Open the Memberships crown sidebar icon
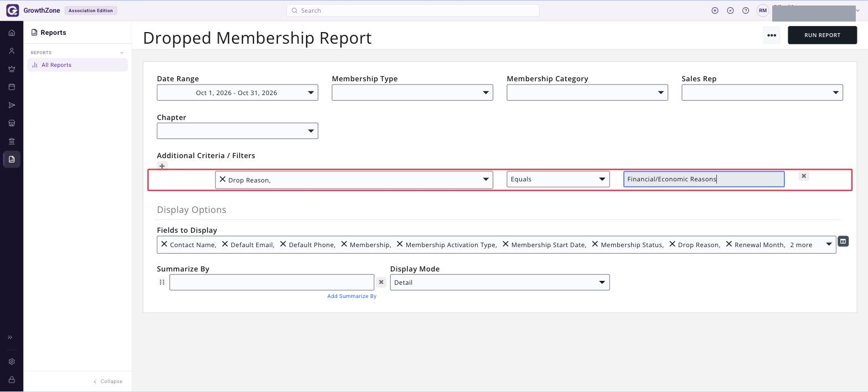 [12, 69]
